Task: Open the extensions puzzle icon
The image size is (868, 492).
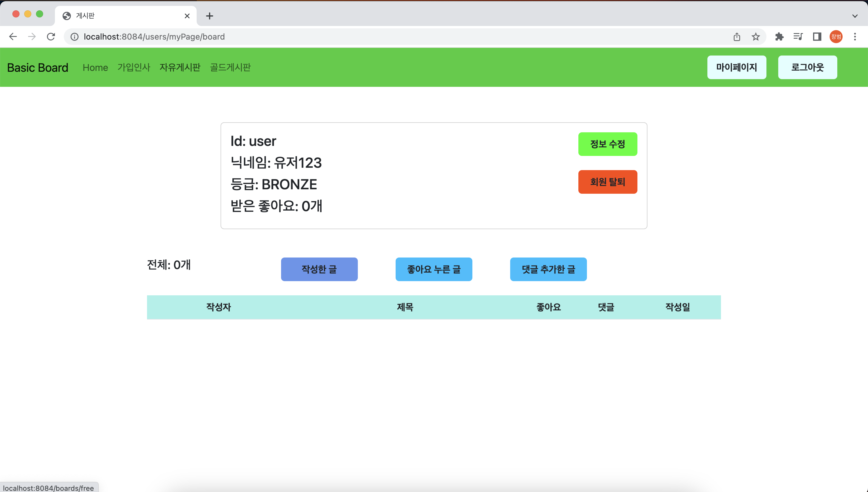Action: (779, 37)
